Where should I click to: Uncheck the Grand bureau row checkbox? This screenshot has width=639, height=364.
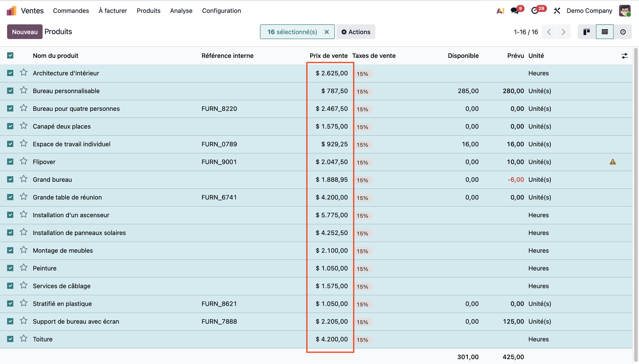point(10,180)
